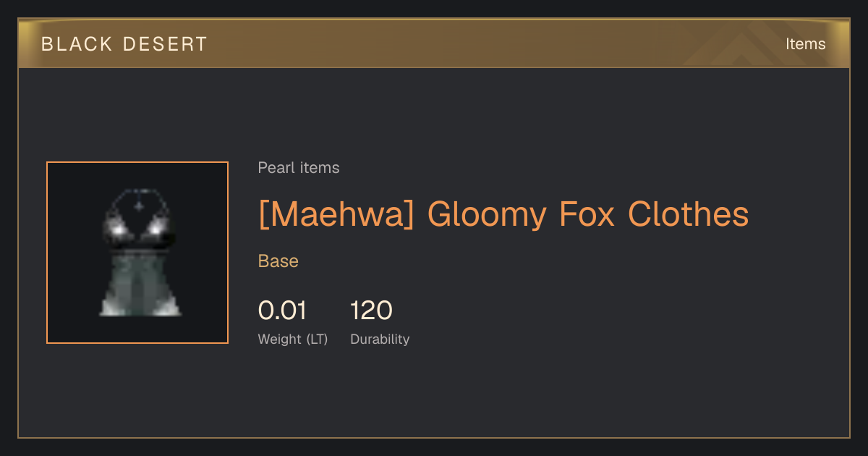Click the word Gloomy in the title

coord(488,215)
